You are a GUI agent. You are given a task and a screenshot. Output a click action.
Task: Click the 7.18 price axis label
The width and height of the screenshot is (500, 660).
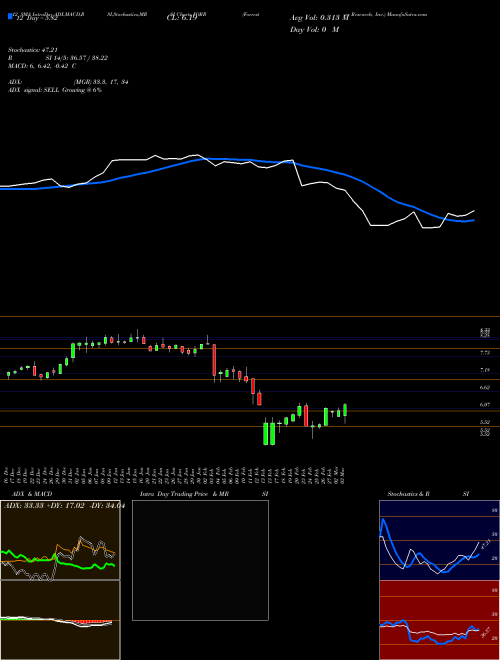[485, 370]
